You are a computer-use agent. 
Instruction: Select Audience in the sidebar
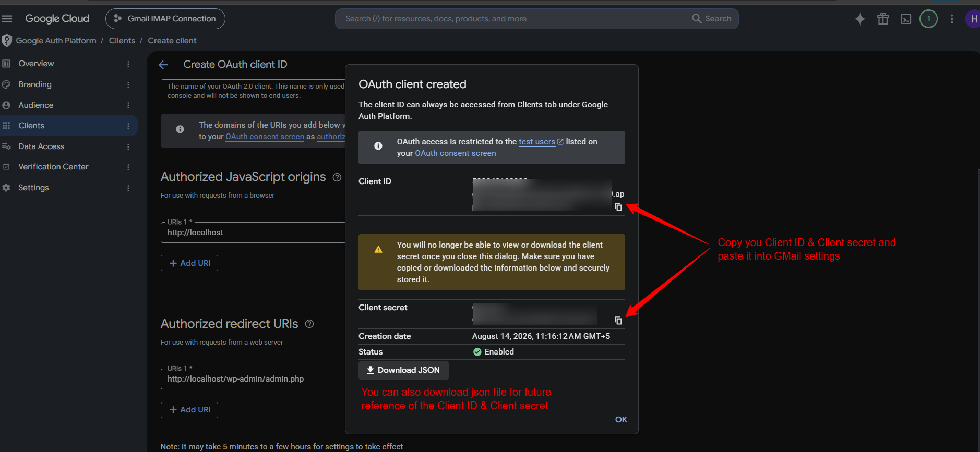68,105
